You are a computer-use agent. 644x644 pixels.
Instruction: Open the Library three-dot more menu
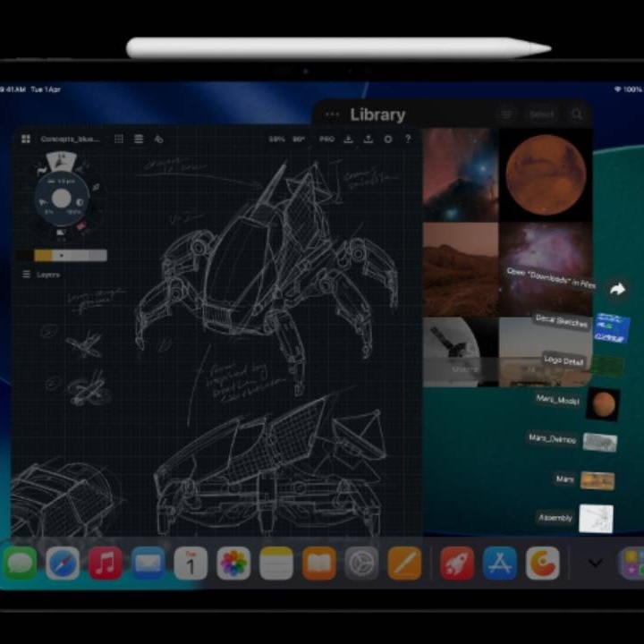click(x=333, y=114)
